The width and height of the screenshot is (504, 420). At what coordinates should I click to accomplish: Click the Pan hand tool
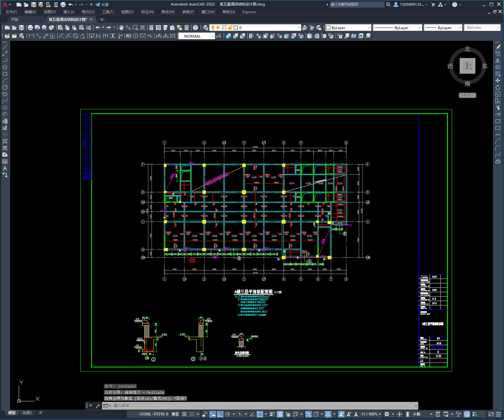pos(121,28)
